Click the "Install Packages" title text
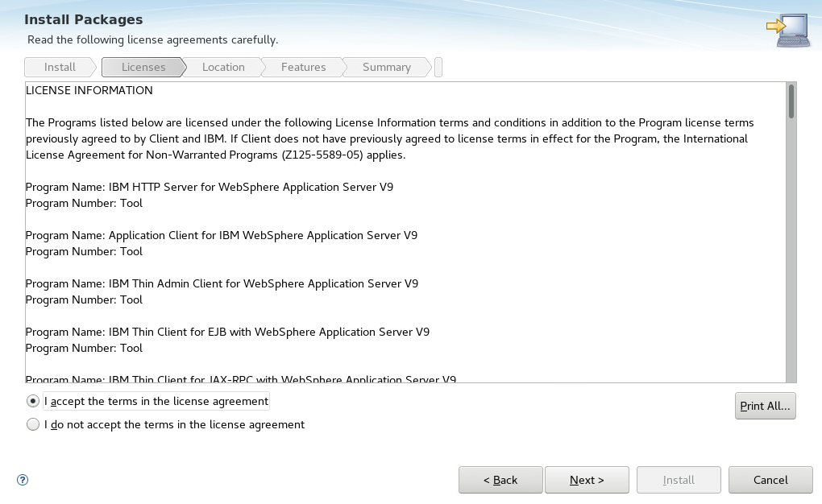822x504 pixels. [83, 20]
